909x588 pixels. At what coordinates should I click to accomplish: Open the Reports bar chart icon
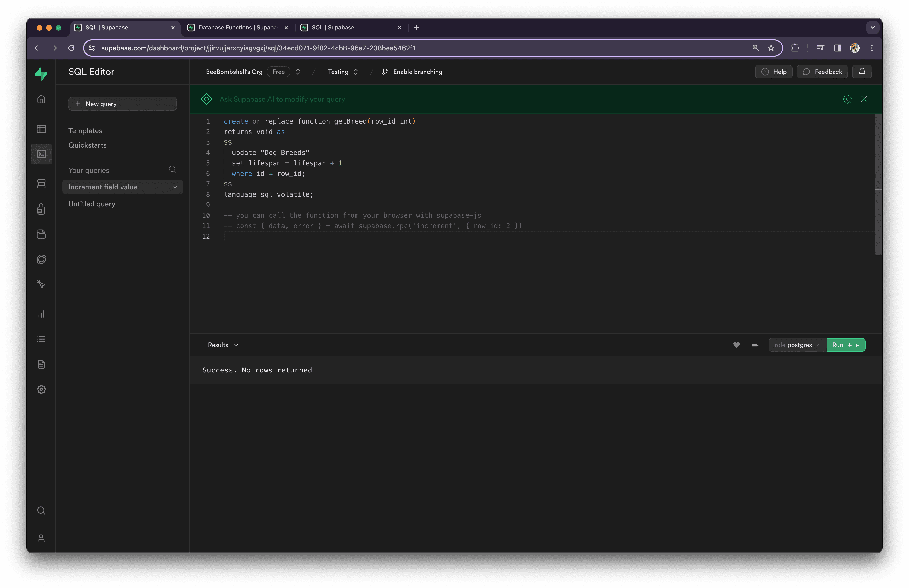(41, 314)
